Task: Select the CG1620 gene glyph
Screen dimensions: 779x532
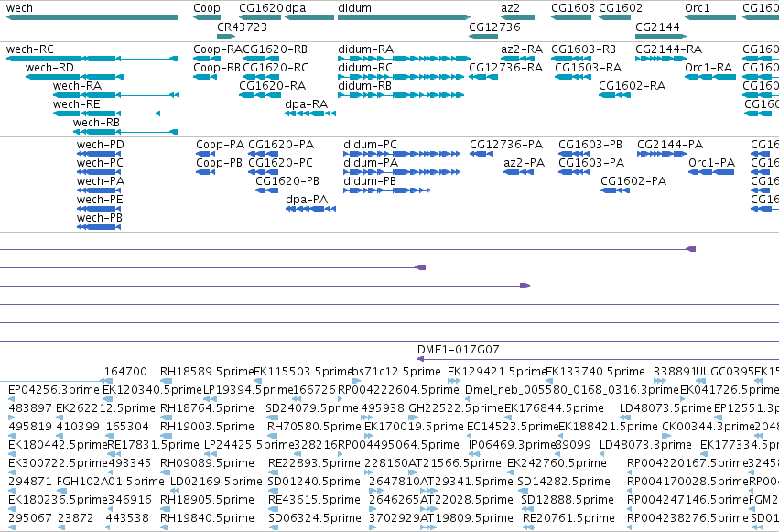Action: click(260, 17)
